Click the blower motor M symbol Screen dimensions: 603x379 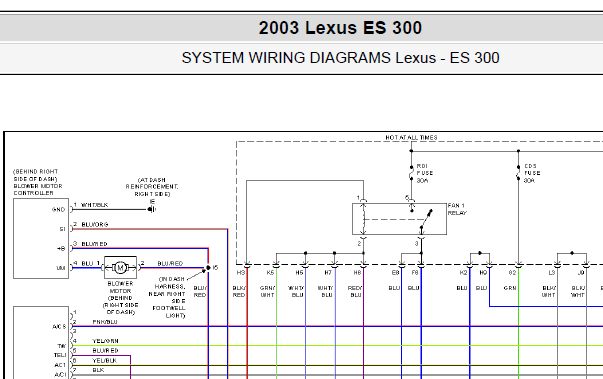[120, 267]
